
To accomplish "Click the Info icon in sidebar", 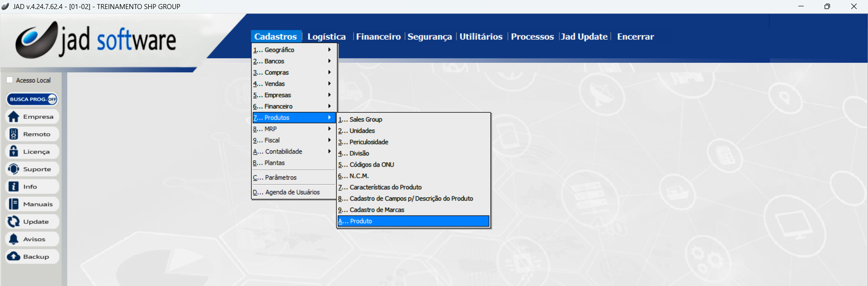I will (14, 187).
